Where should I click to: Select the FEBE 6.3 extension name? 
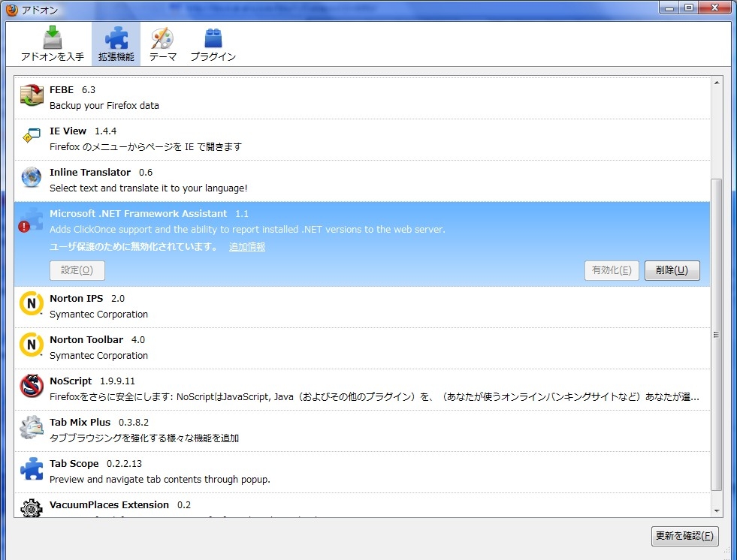(x=72, y=90)
